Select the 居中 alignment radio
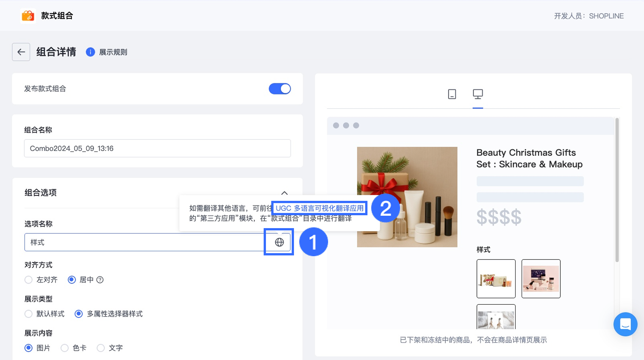 click(72, 280)
